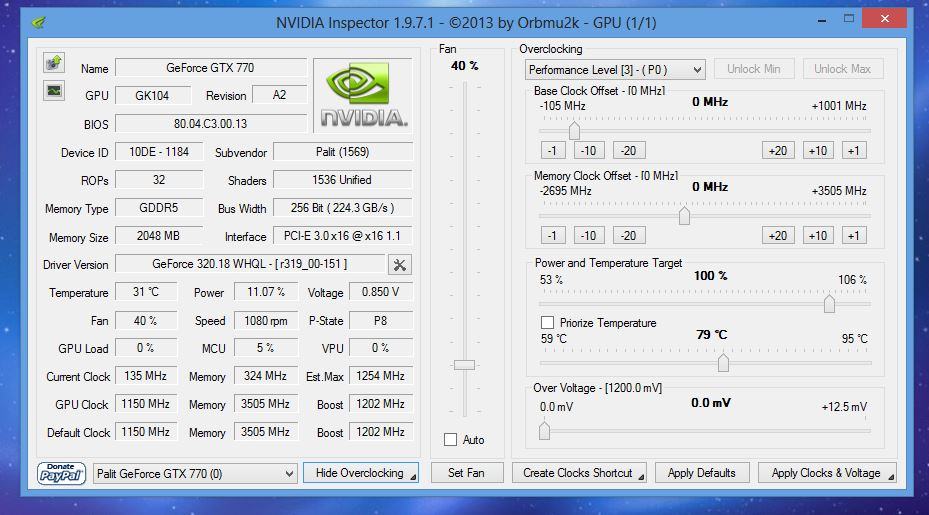
Task: Click the Memory Clock Offset slider handle
Action: (684, 216)
